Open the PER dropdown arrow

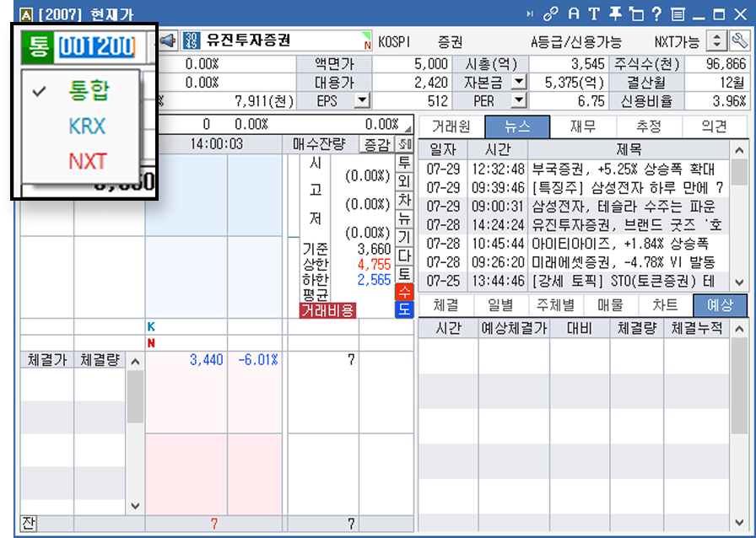click(518, 101)
